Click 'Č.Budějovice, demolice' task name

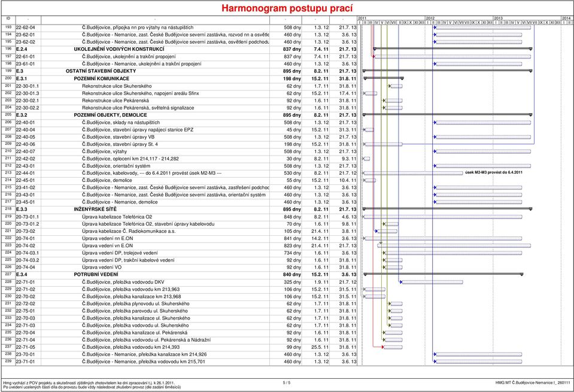pos(107,180)
